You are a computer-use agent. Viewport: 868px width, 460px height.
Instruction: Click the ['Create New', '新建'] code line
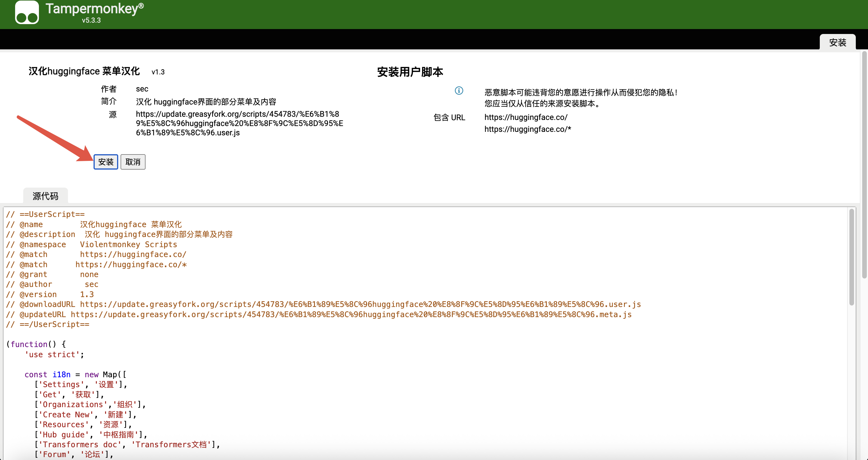(86, 414)
